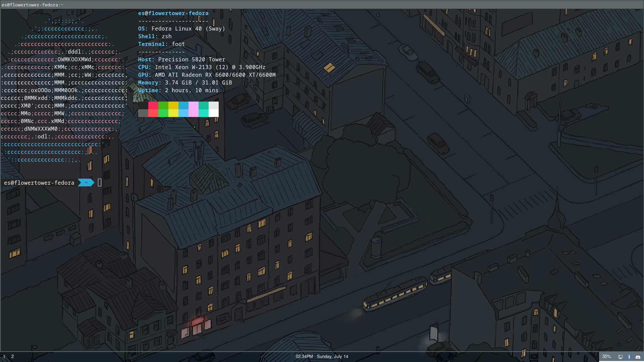Open the wired network tray icon
The height and width of the screenshot is (362, 644).
(x=621, y=357)
